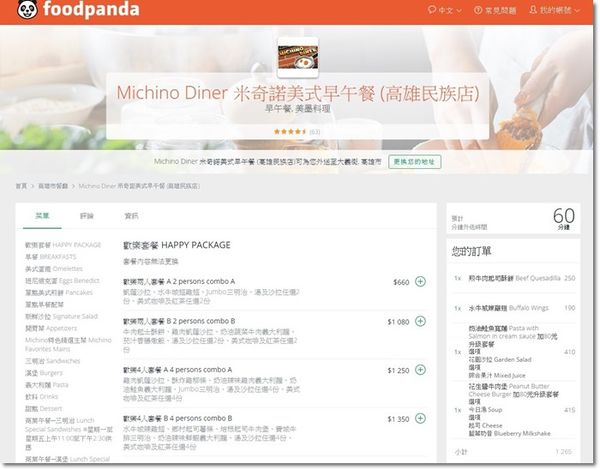Click the foodpanda panda logo
Image resolution: width=600 pixels, height=470 pixels.
[20, 14]
